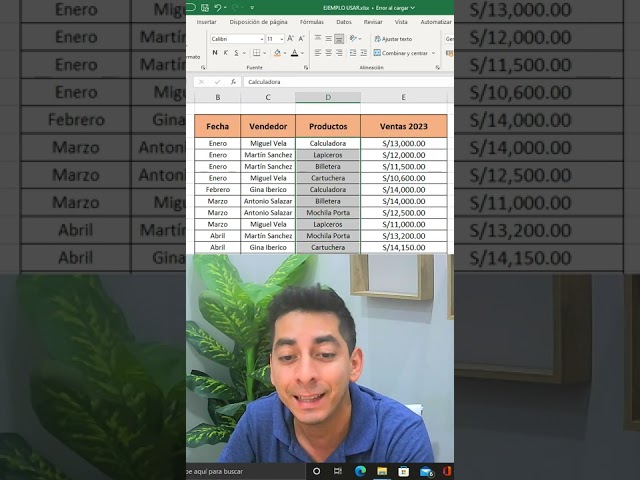The image size is (640, 480).
Task: Click the center align text icon
Action: point(329,53)
